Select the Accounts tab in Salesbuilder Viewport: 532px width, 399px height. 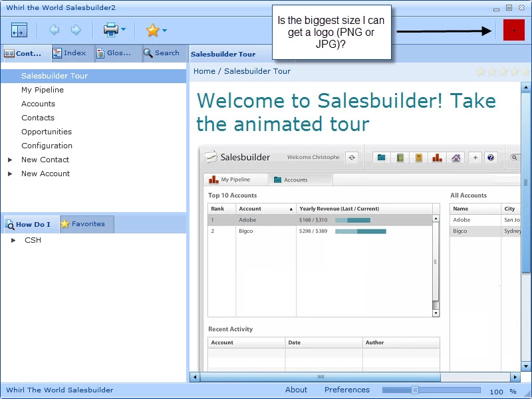point(300,180)
